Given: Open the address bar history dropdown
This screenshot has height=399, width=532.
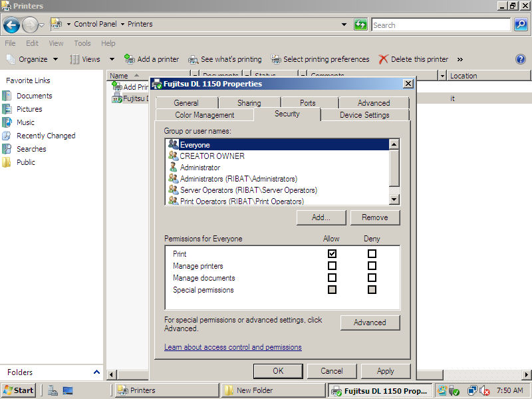Looking at the screenshot, I should click(x=344, y=25).
